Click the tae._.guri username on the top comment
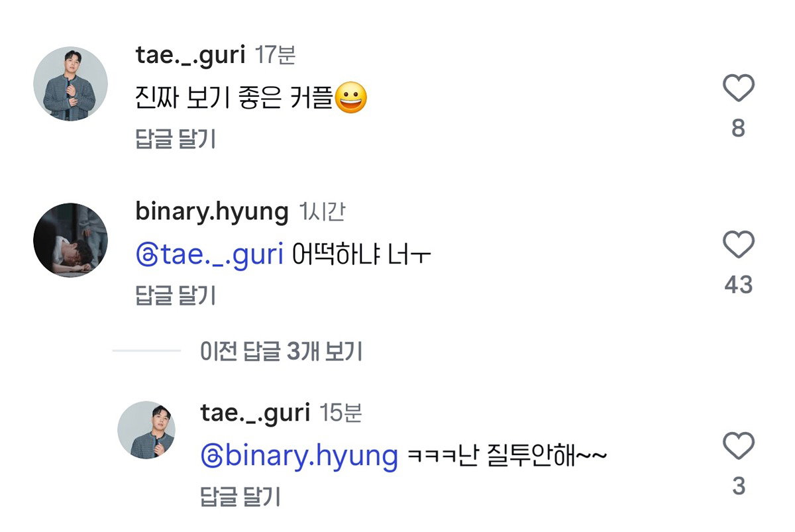This screenshot has height=532, width=795. 191,56
